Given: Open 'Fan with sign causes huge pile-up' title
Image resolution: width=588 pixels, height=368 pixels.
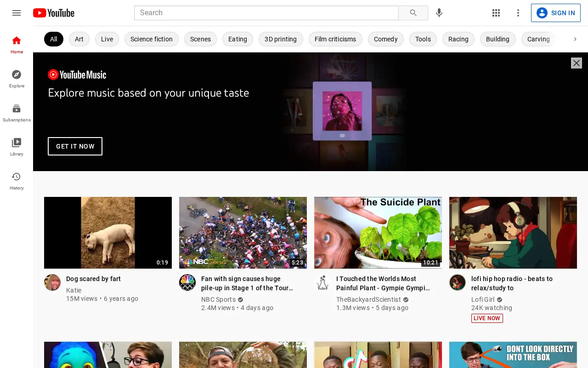Looking at the screenshot, I should [x=247, y=283].
